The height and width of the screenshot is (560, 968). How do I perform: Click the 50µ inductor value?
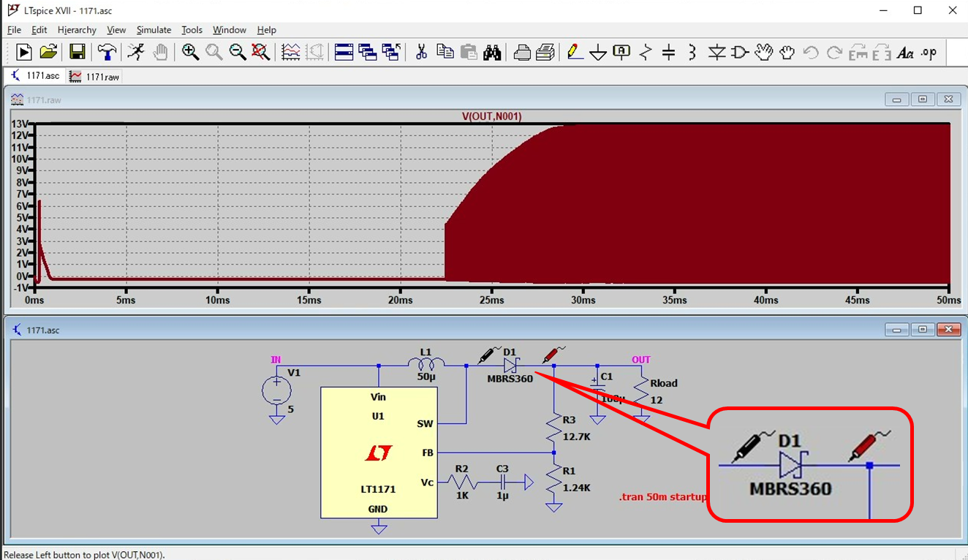(x=426, y=377)
